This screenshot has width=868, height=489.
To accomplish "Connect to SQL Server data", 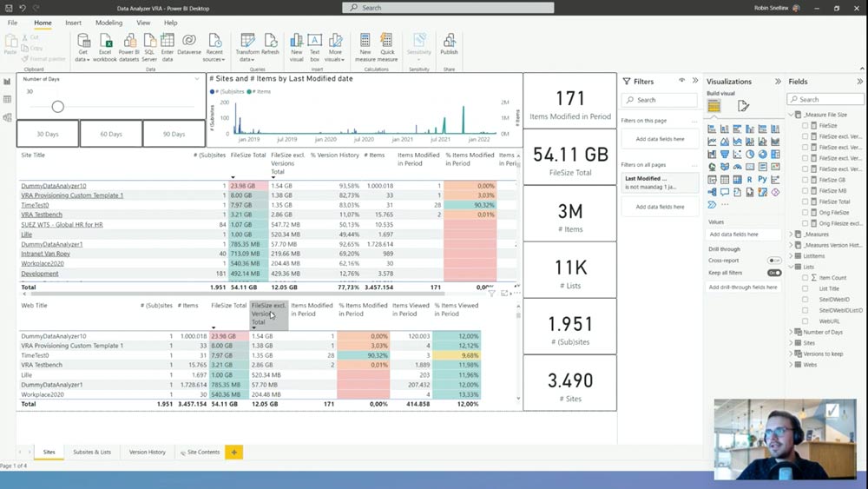I will click(x=149, y=47).
